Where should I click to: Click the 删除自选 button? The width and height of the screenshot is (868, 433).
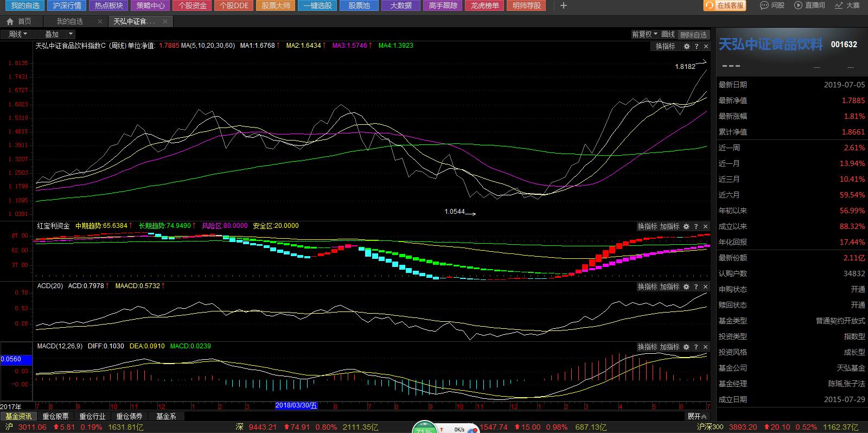pyautogui.click(x=693, y=34)
